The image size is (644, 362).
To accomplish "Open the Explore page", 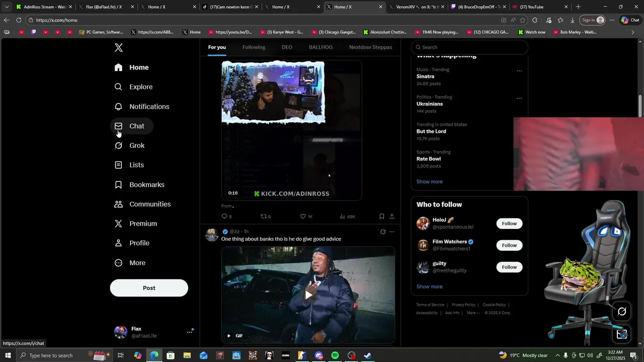I will coord(134,87).
